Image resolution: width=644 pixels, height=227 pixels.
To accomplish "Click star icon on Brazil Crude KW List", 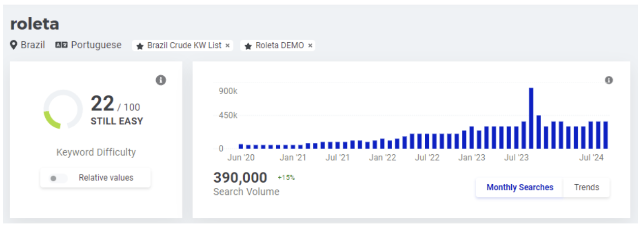I will click(140, 46).
